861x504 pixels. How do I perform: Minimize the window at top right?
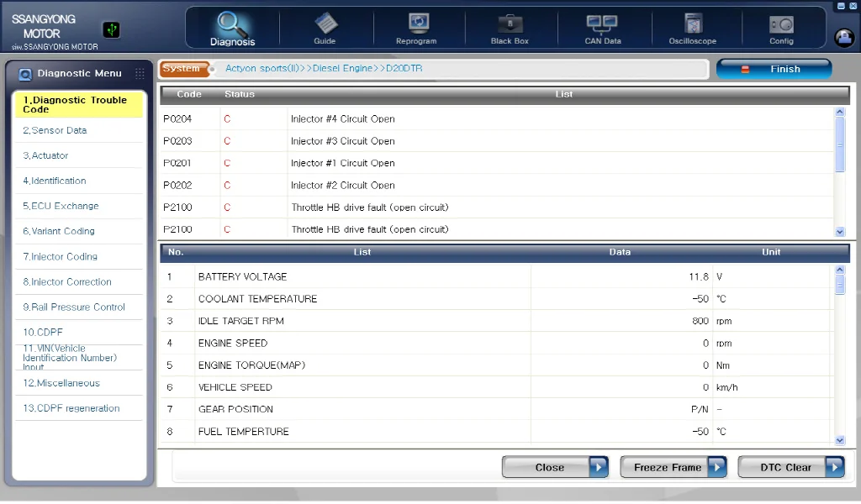coord(841,6)
